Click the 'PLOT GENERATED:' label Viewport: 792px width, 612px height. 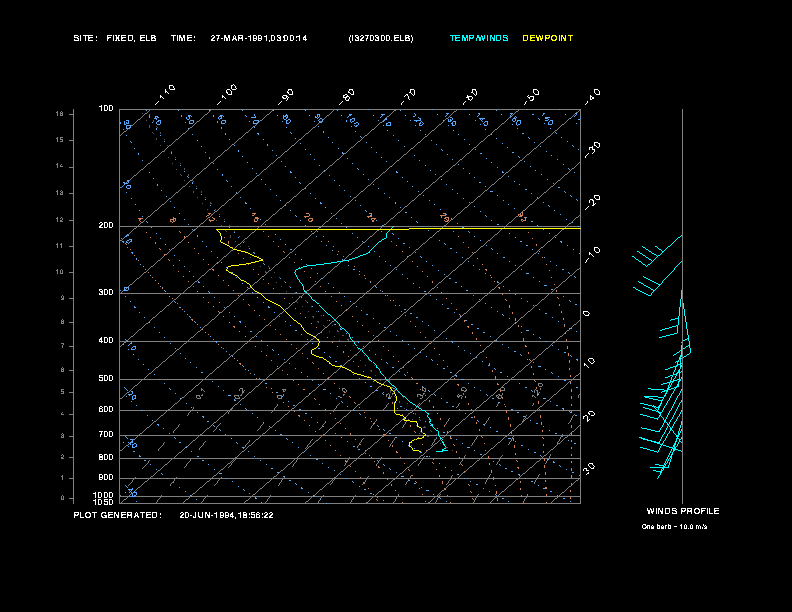pos(118,515)
